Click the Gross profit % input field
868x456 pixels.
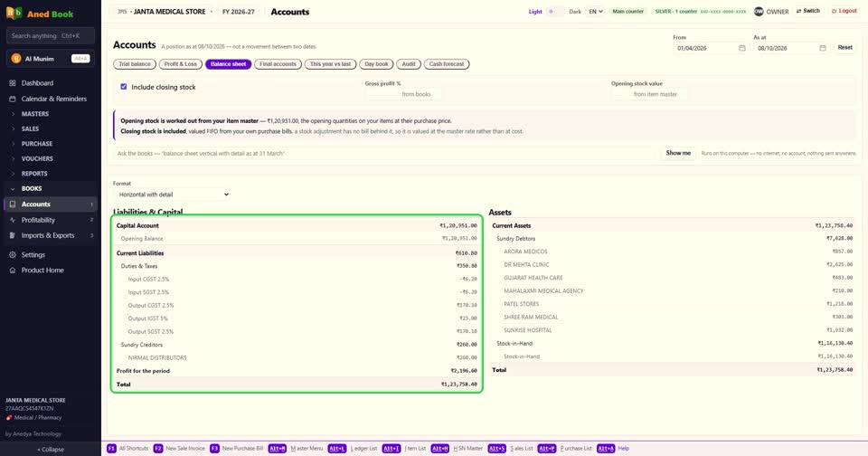(x=403, y=94)
